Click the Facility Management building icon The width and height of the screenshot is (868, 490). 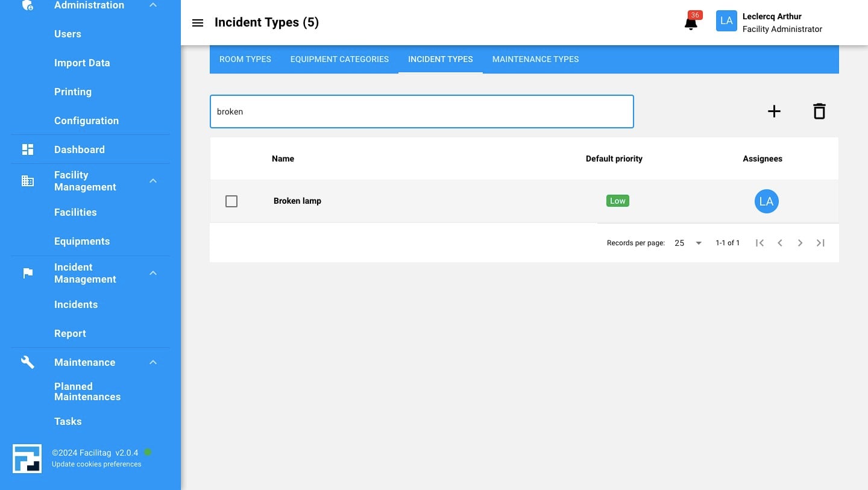[x=27, y=181]
